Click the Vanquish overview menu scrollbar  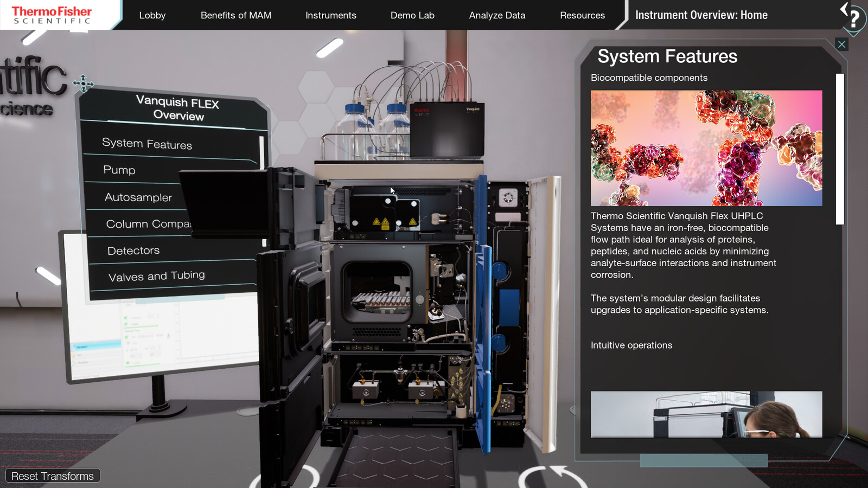pos(261,153)
